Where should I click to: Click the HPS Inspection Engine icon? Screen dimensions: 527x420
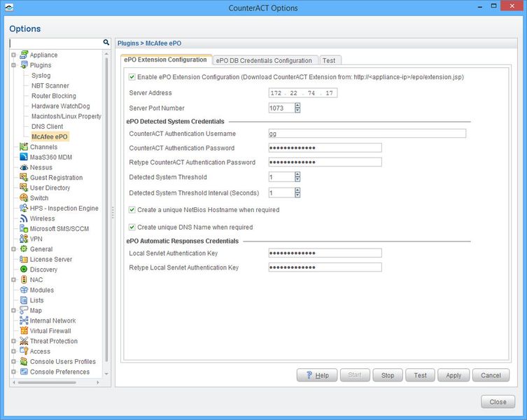pyautogui.click(x=24, y=208)
